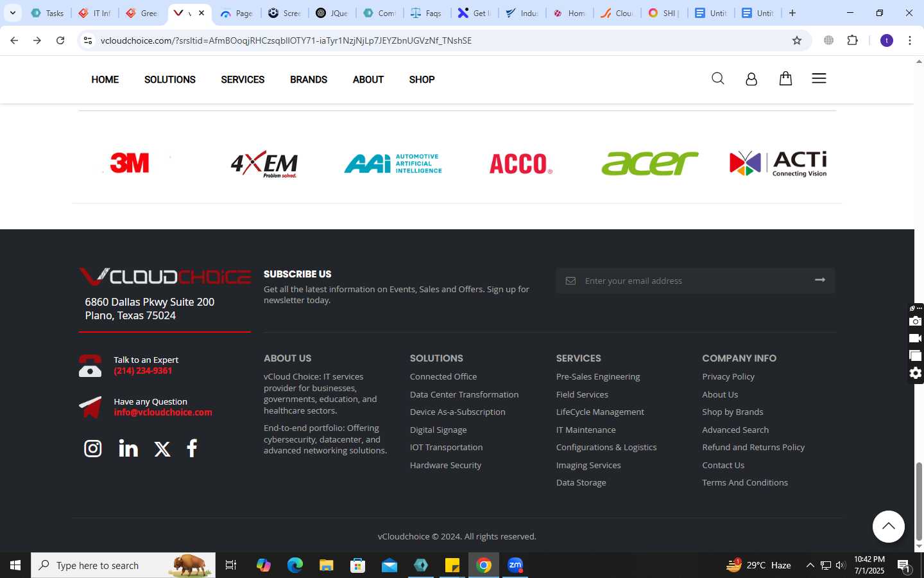Screen dimensions: 924x578
Task: Open the Pre-Sales Engineering link
Action: click(x=598, y=376)
